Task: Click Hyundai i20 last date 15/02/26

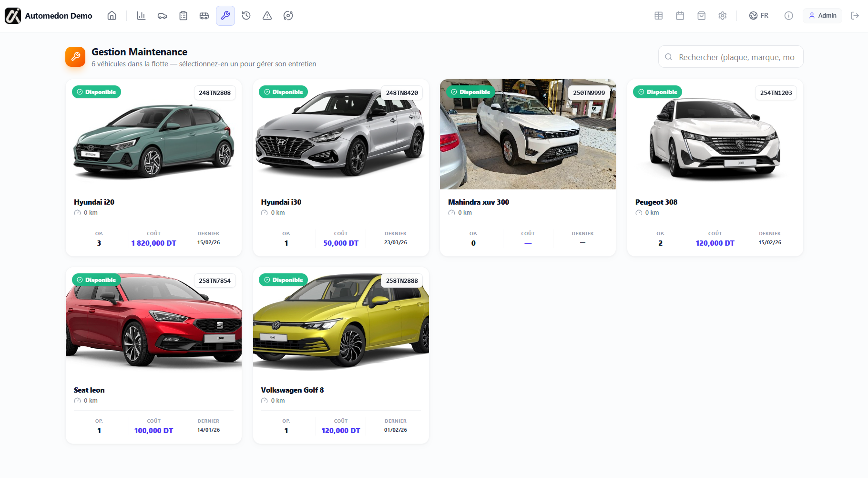Action: click(x=208, y=242)
